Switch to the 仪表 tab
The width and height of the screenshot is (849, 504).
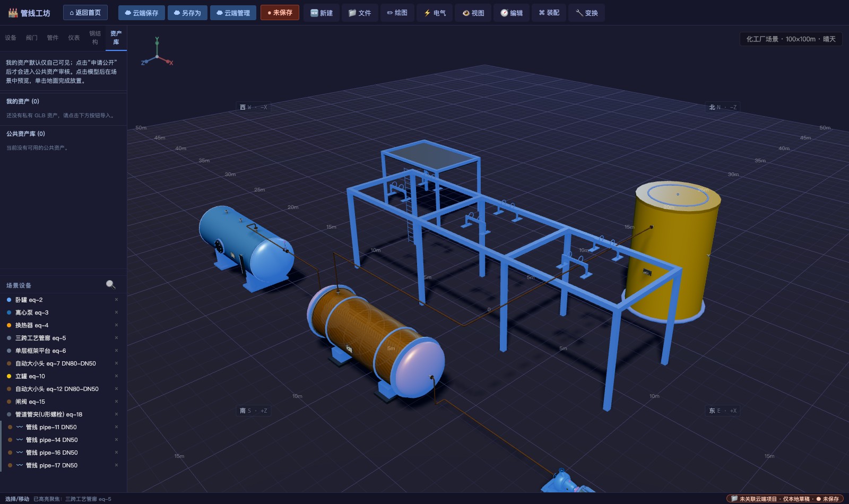[x=74, y=38]
